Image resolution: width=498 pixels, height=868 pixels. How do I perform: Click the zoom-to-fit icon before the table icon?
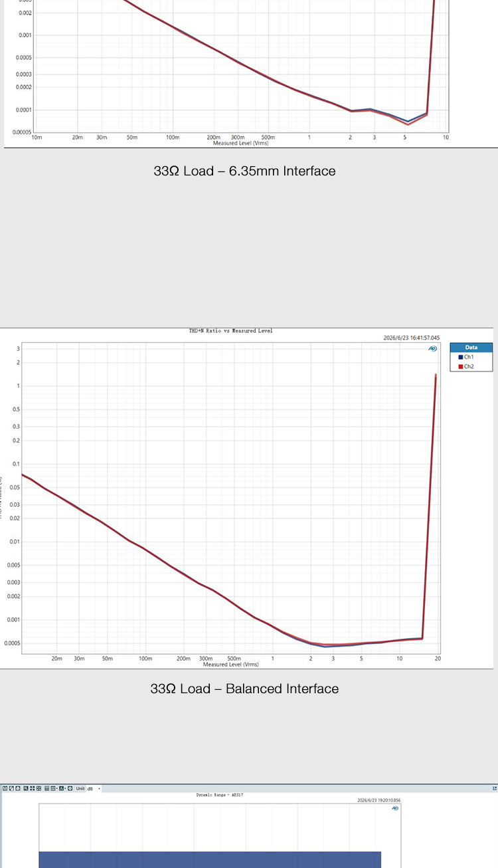coord(39,788)
